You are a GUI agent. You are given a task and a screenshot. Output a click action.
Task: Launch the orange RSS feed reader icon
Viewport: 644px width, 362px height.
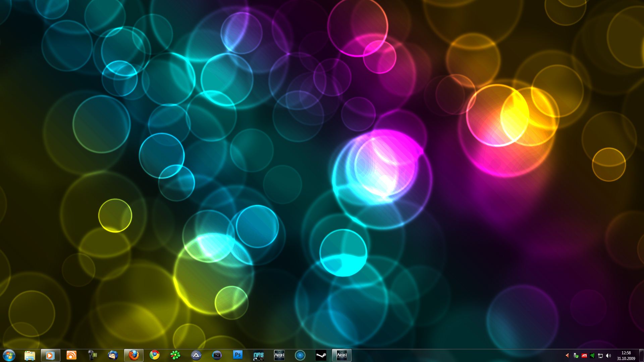[71, 355]
